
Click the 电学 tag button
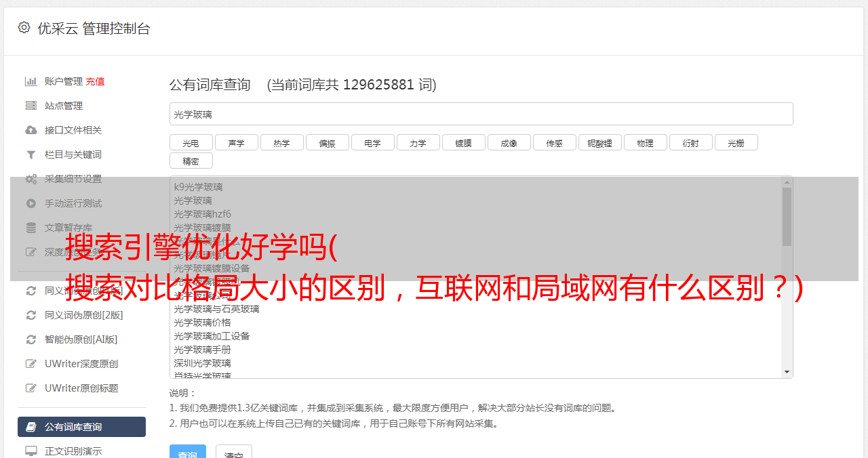pyautogui.click(x=372, y=142)
